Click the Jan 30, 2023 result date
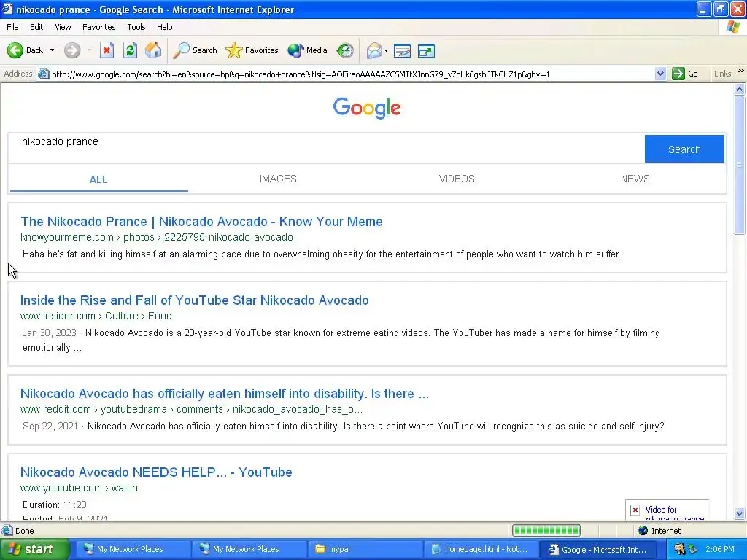The width and height of the screenshot is (747, 560). pos(49,332)
